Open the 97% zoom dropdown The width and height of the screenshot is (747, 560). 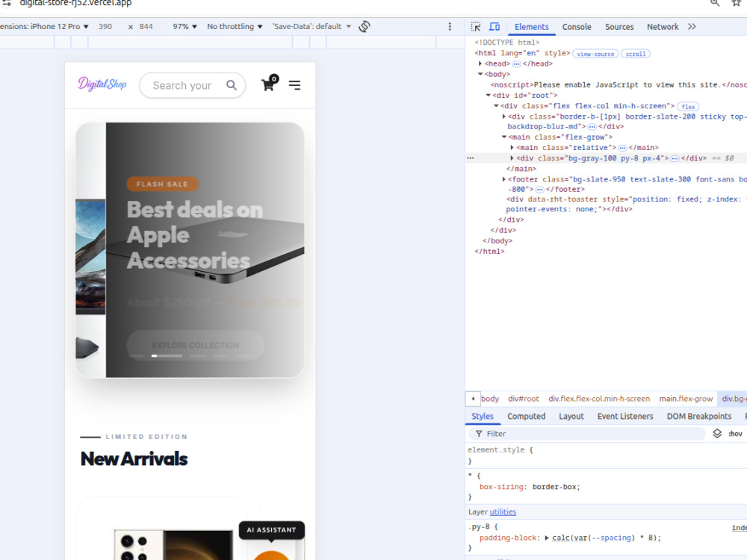(x=185, y=27)
